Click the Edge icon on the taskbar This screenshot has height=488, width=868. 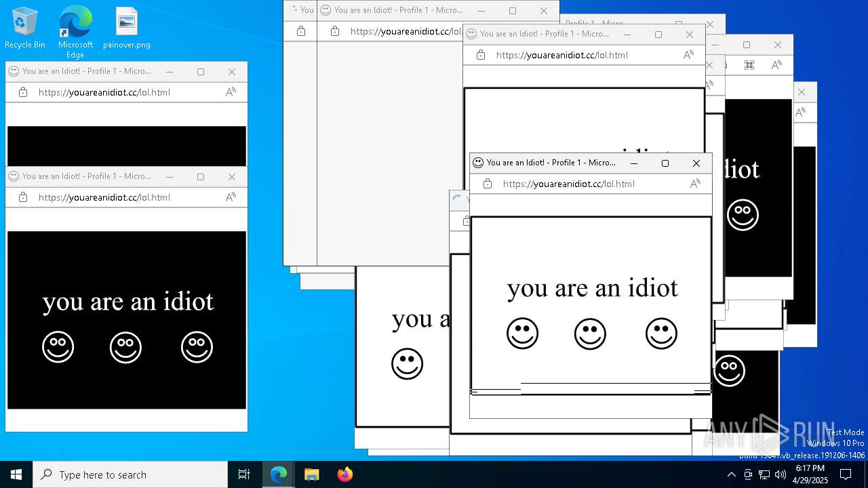pyautogui.click(x=279, y=474)
